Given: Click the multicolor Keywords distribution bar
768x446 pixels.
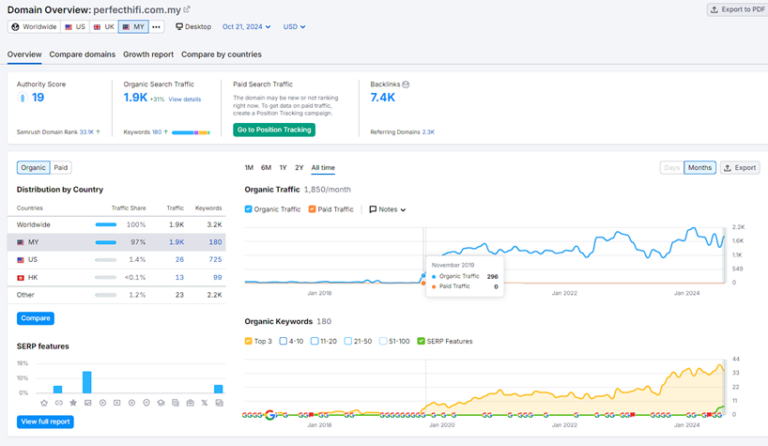Looking at the screenshot, I should pos(191,132).
